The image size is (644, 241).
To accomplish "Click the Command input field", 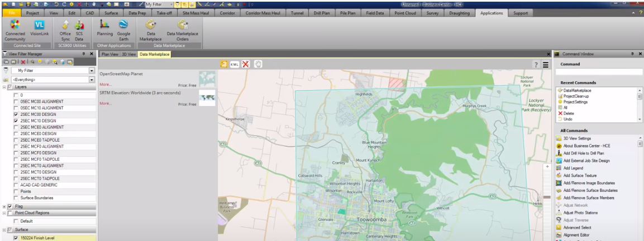I will [x=599, y=72].
